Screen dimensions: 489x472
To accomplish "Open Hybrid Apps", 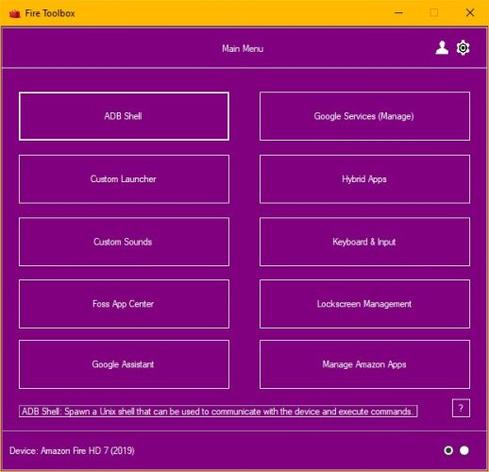I will 365,179.
